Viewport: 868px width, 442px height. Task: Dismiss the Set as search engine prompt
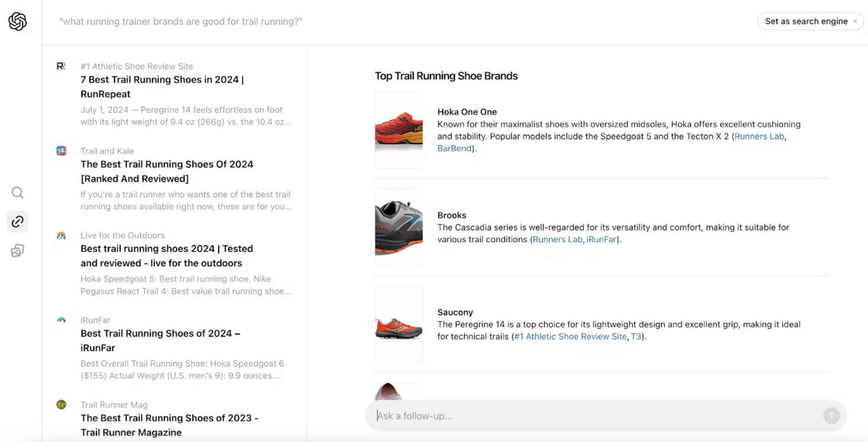855,21
